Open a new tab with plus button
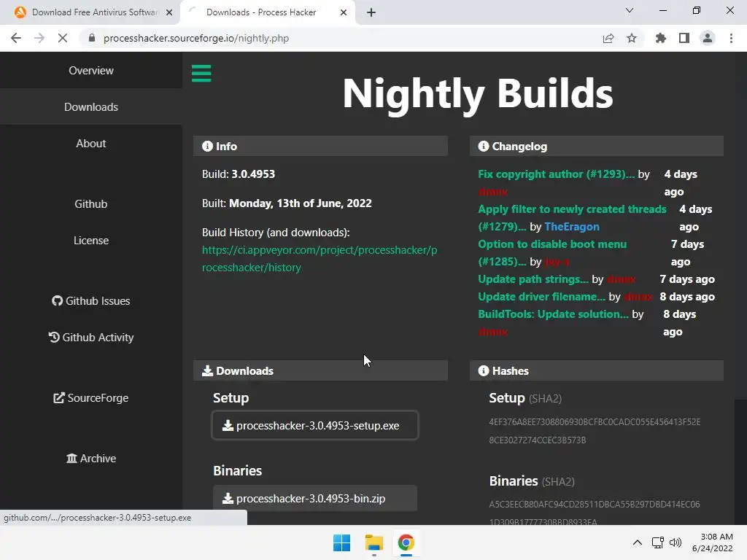Image resolution: width=747 pixels, height=560 pixels. (x=371, y=12)
